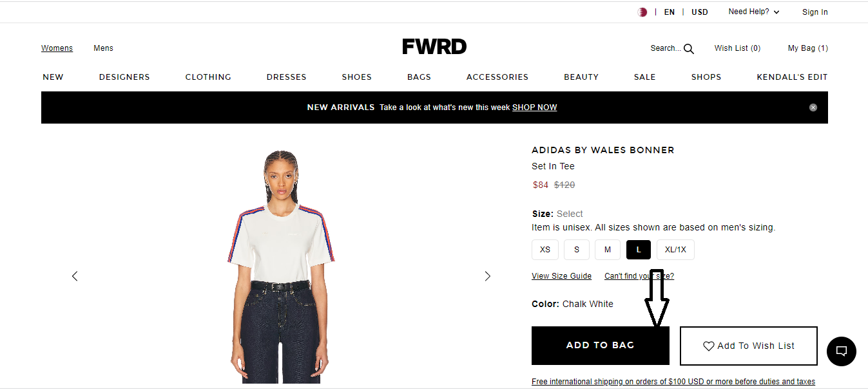
Task: Show previous product image arrow
Action: (75, 276)
